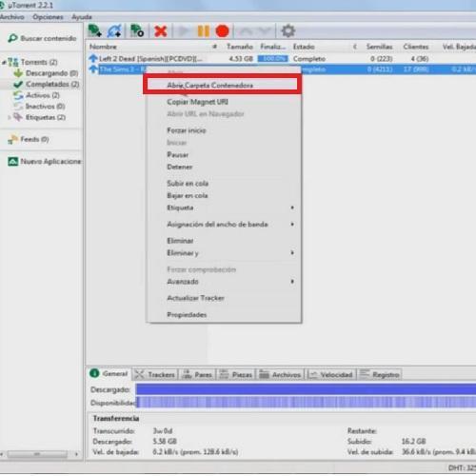Choose Actualizar Tracker

(224, 298)
